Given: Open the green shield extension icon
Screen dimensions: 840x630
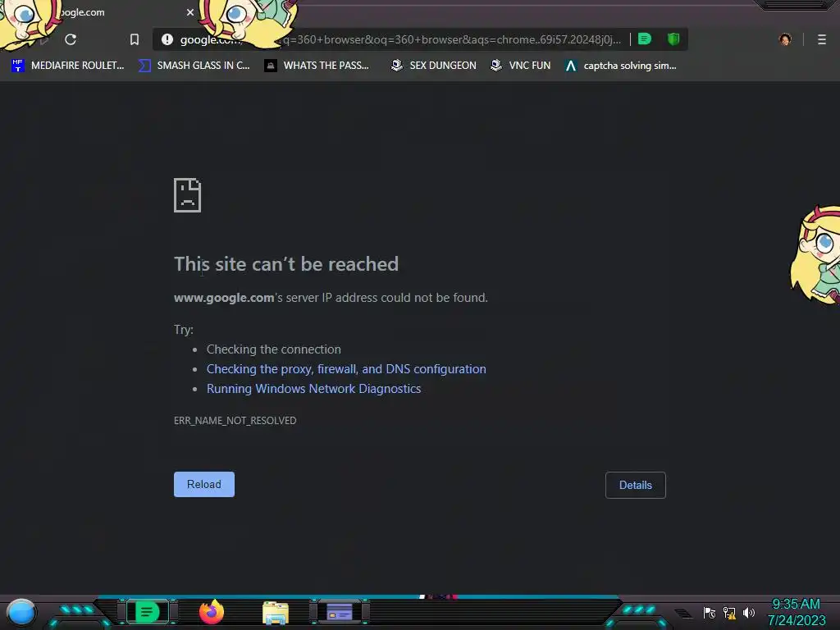Looking at the screenshot, I should (673, 39).
